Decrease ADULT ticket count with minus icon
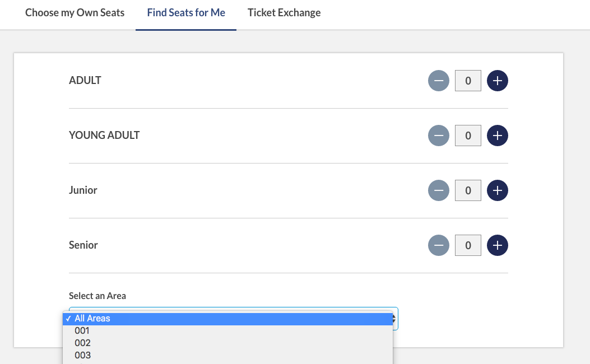The image size is (590, 364). 439,81
